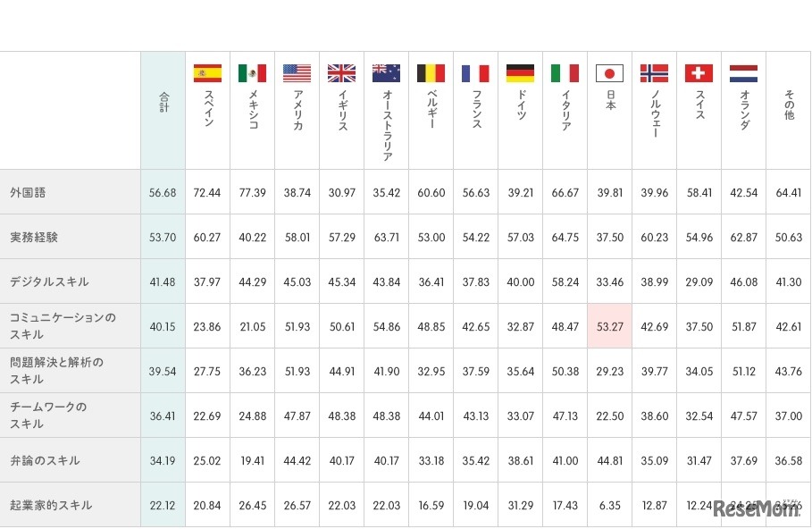The width and height of the screenshot is (812, 529).
Task: Click the Spain flag icon
Action: coord(207,73)
